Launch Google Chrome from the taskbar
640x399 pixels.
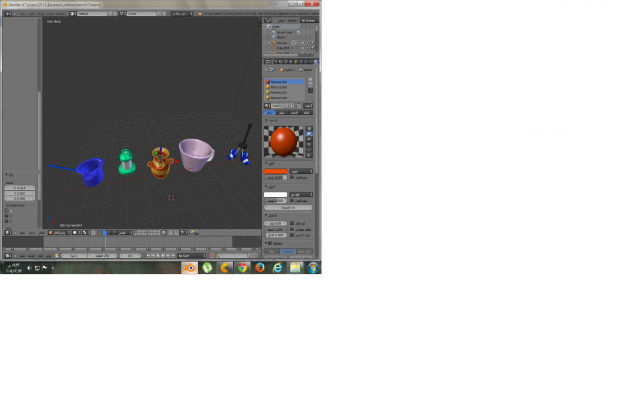pos(242,268)
